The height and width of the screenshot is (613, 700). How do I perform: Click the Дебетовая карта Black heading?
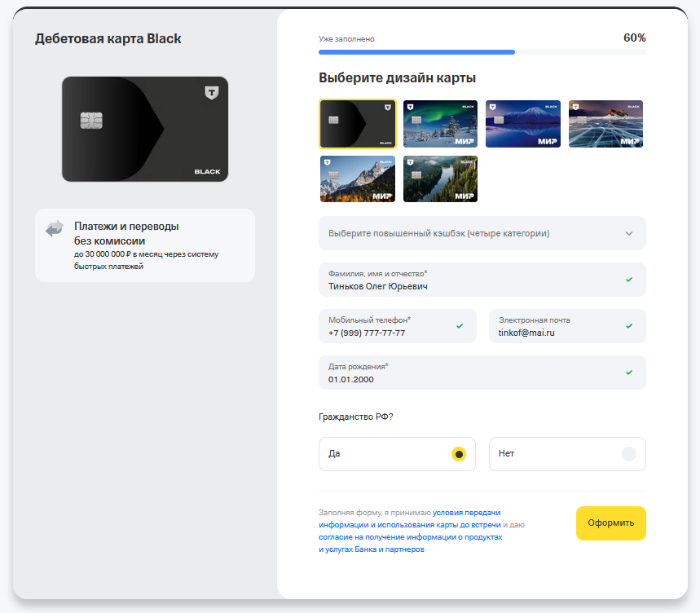coord(108,39)
